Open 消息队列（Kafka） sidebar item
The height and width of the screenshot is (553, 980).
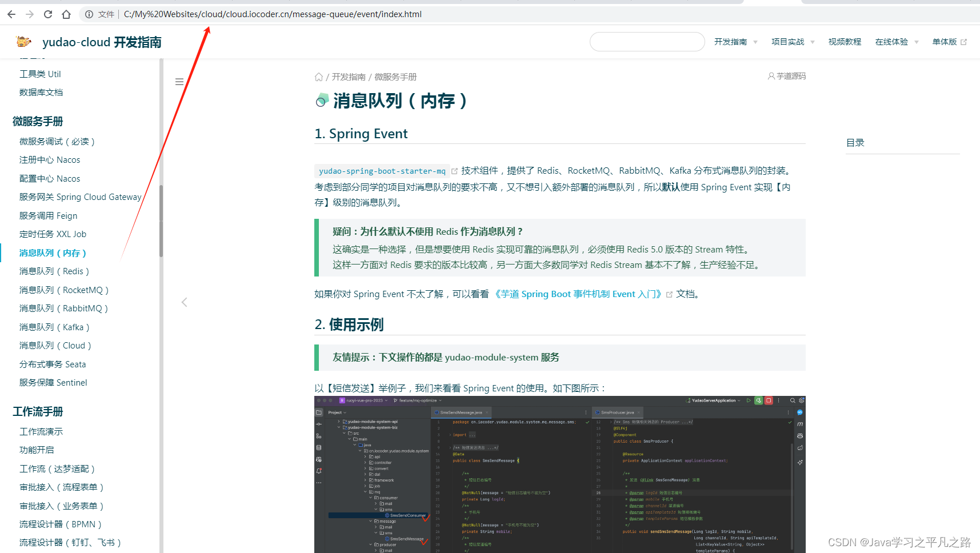click(54, 327)
